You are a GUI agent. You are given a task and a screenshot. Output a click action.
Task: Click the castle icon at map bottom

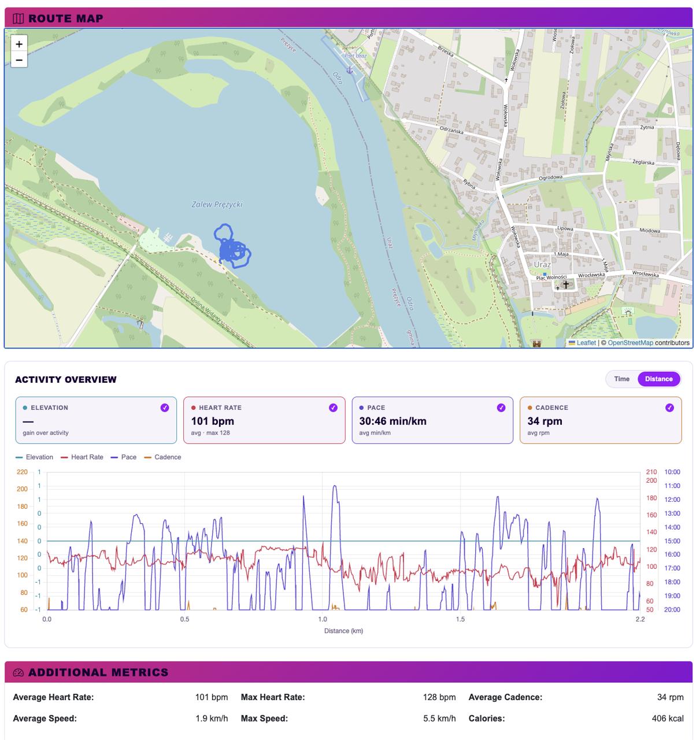tap(536, 343)
